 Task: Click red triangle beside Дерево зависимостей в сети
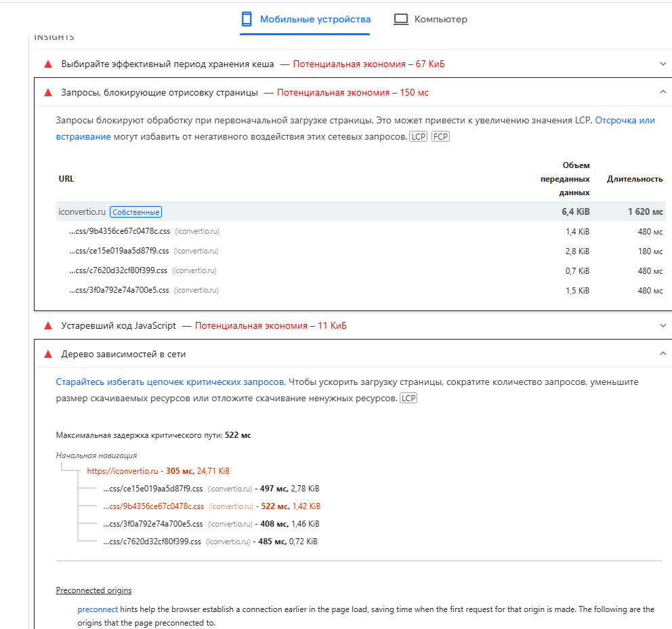pyautogui.click(x=48, y=354)
